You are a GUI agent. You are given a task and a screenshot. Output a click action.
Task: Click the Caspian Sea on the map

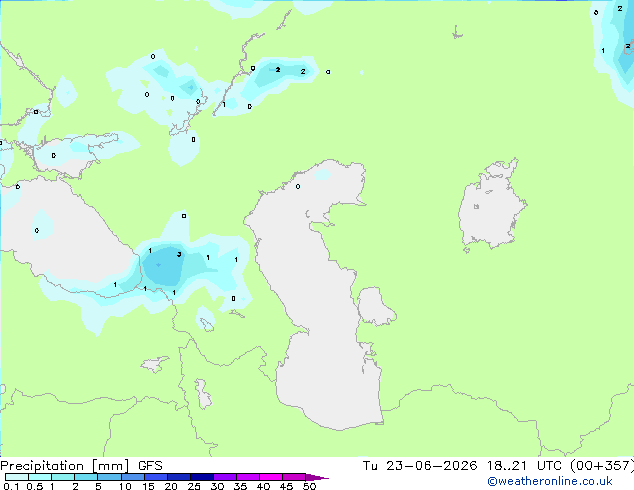point(319,295)
